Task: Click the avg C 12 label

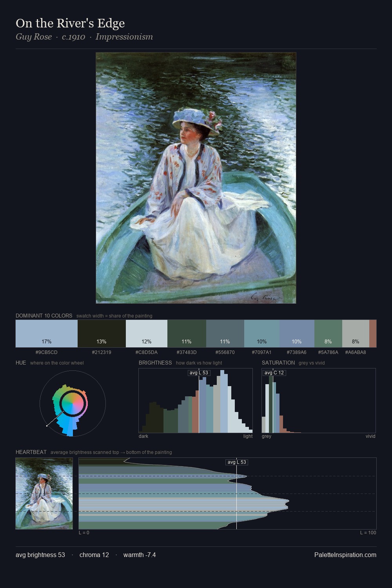Action: (x=274, y=373)
